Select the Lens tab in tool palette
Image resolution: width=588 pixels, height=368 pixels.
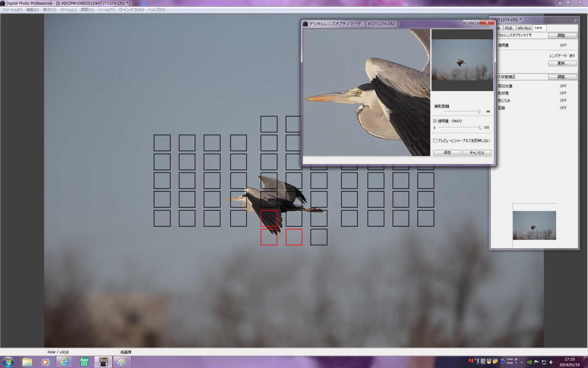pos(539,28)
